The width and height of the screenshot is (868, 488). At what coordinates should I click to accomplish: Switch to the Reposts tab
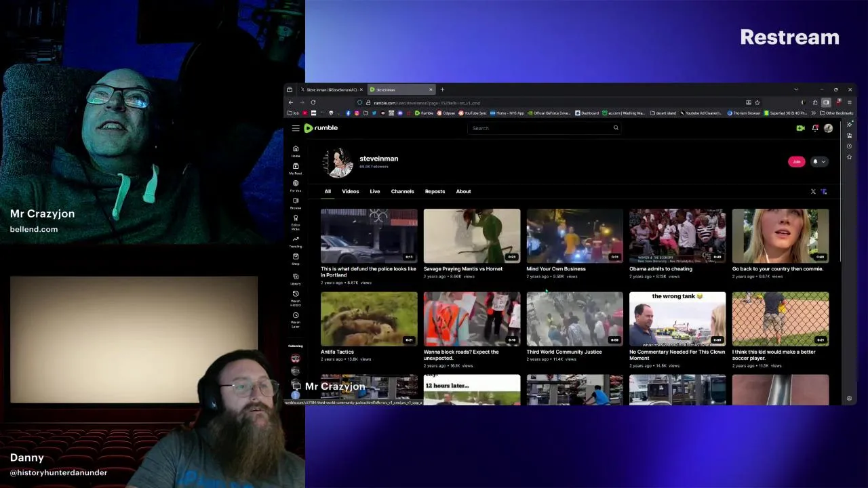[435, 192]
